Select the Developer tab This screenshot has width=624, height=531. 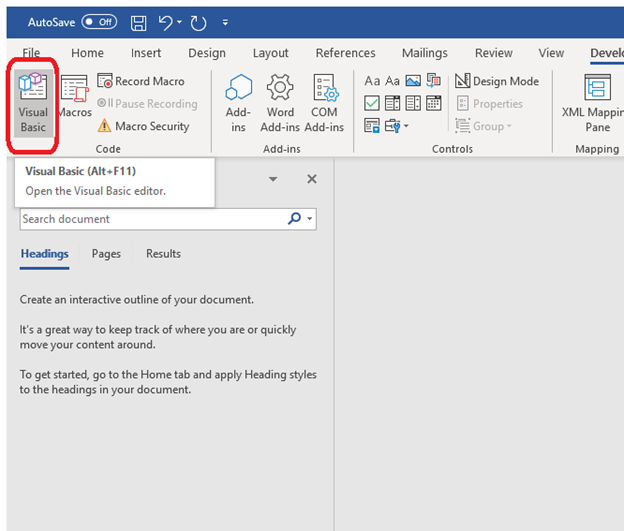click(x=606, y=53)
